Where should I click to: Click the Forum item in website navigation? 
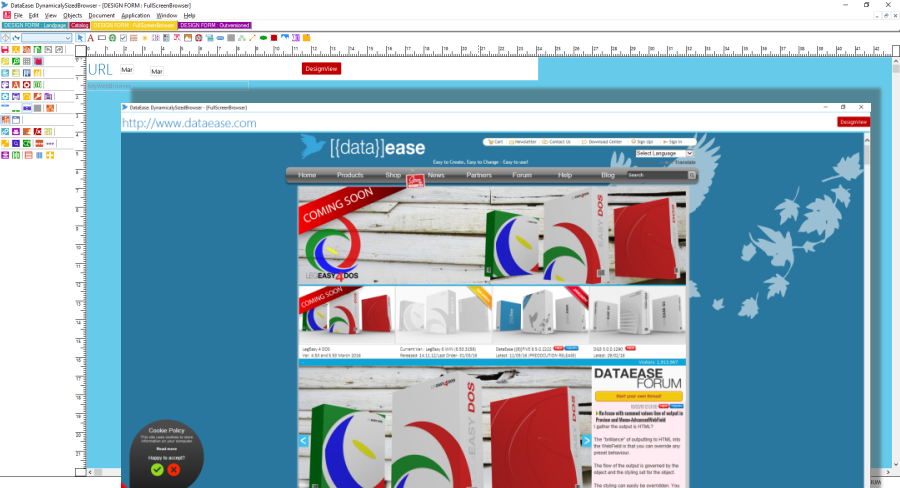coord(522,175)
